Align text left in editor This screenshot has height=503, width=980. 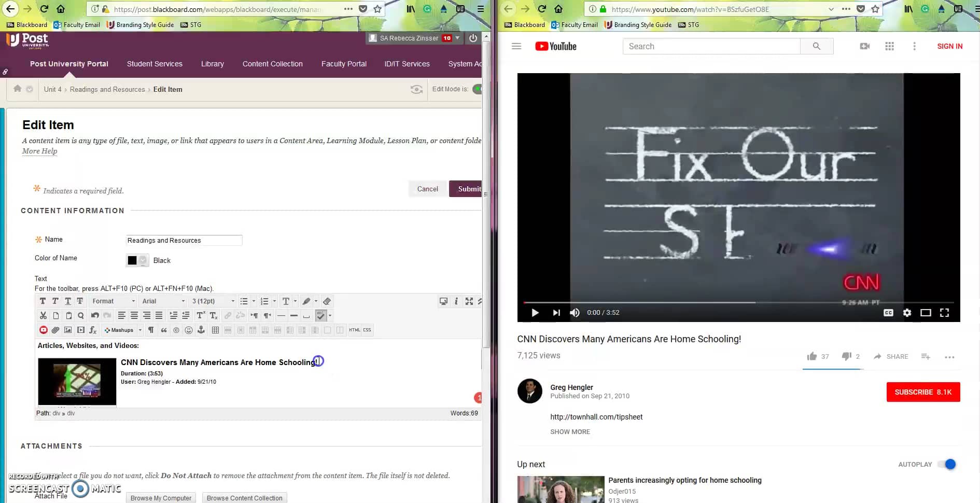(x=121, y=315)
